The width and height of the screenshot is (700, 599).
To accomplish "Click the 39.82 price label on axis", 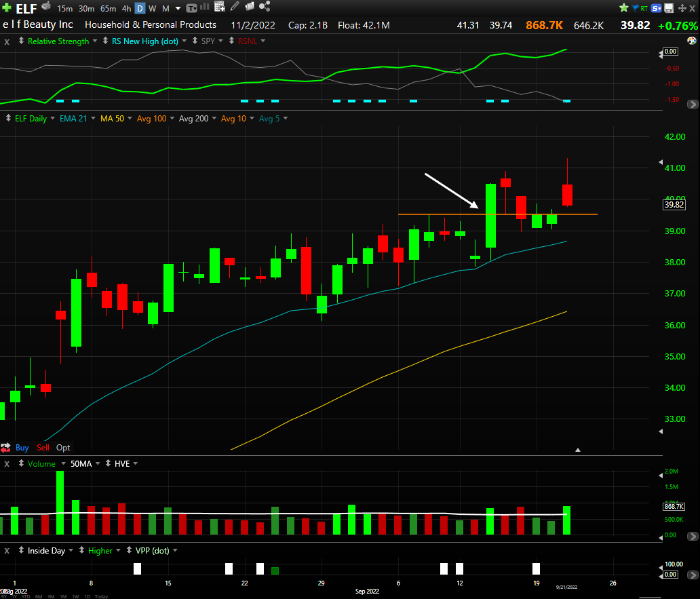I will pos(674,205).
